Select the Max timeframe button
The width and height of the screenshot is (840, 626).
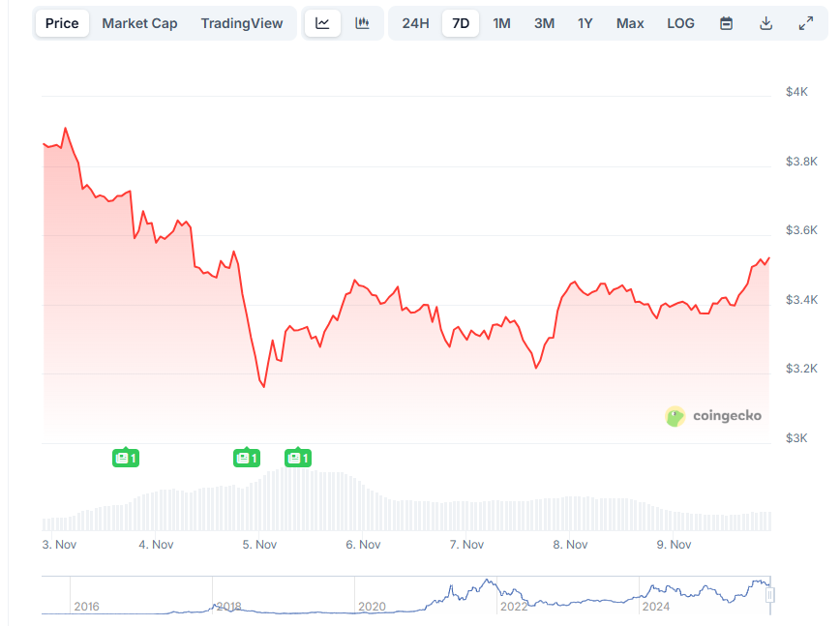630,22
